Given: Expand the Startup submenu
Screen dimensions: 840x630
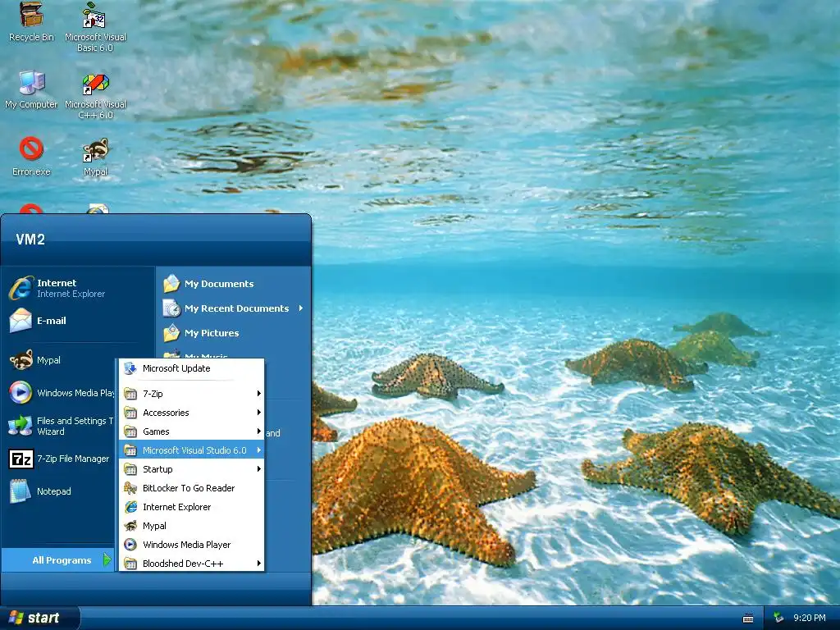Looking at the screenshot, I should (x=191, y=469).
